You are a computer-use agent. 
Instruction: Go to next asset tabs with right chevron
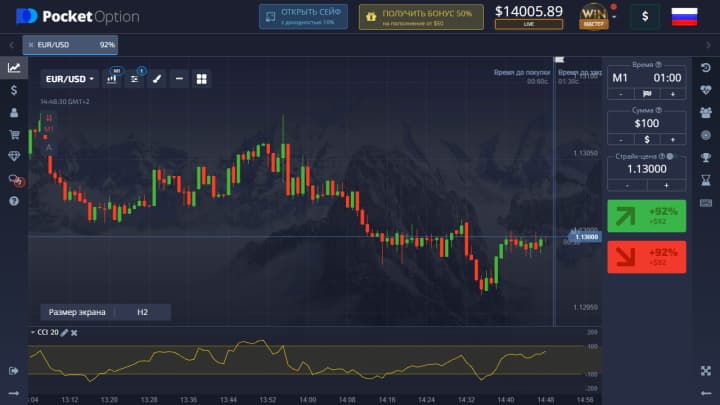click(708, 45)
